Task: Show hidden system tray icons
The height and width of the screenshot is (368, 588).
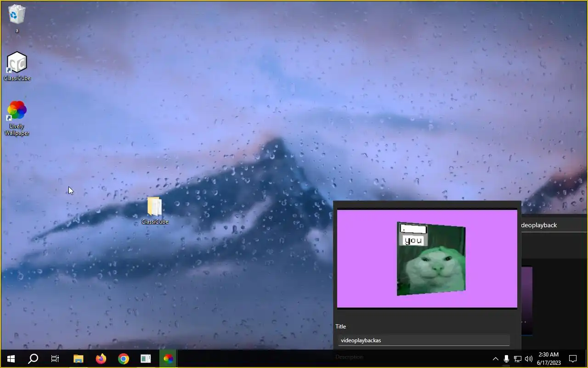Action: point(495,359)
